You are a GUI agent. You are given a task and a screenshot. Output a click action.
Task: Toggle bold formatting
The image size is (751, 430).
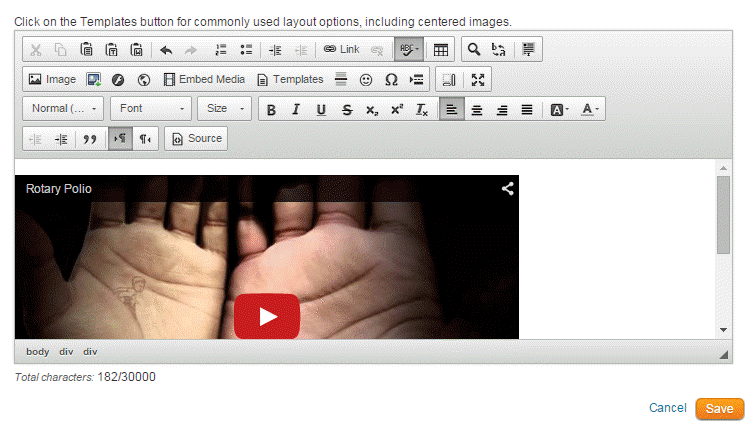tap(271, 109)
